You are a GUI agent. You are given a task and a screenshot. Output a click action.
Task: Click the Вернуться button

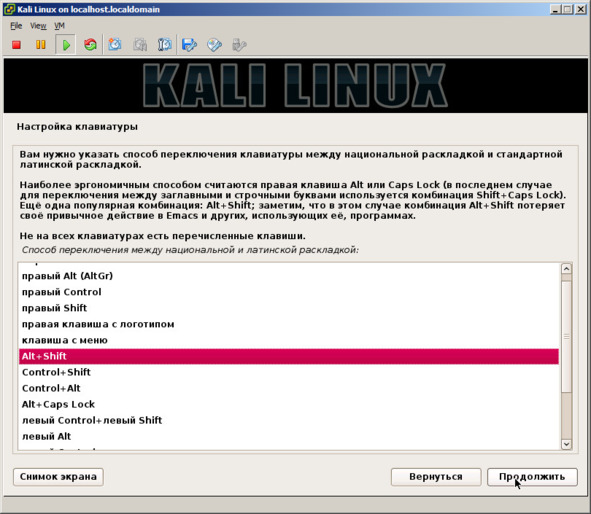[x=436, y=477]
